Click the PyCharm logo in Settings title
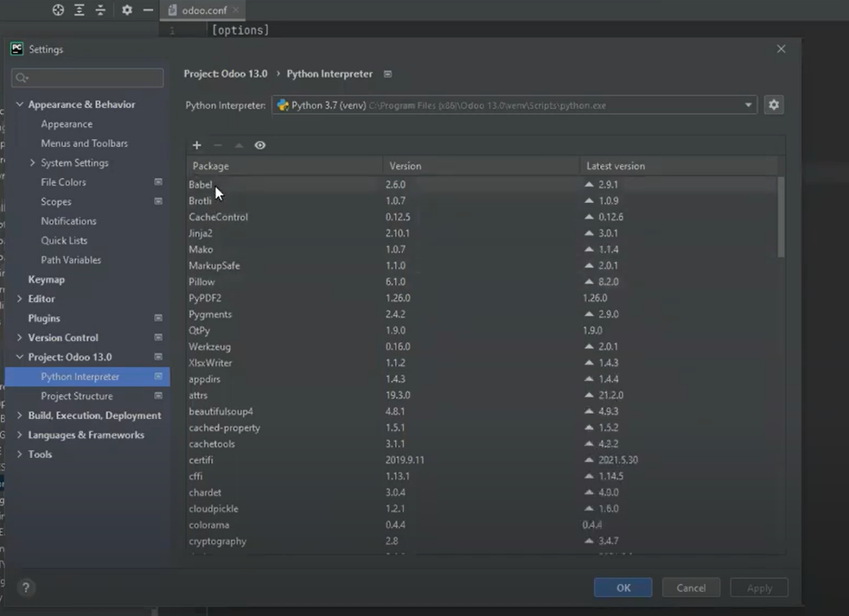The height and width of the screenshot is (616, 849). pos(16,48)
